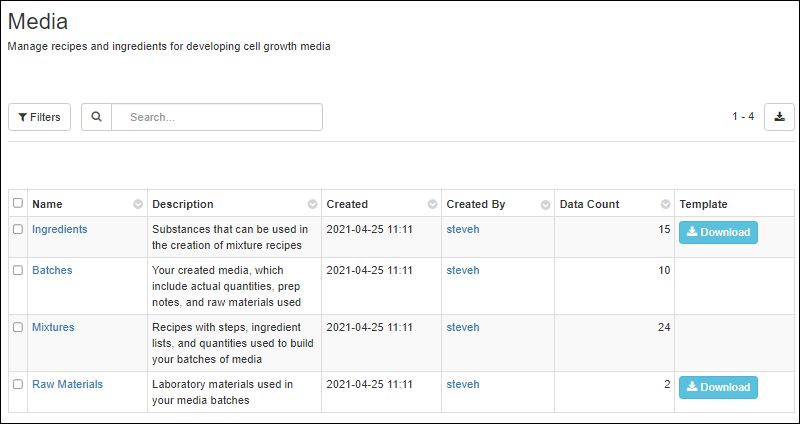This screenshot has height=424, width=800.
Task: Click the magnifying glass search icon
Action: (96, 117)
